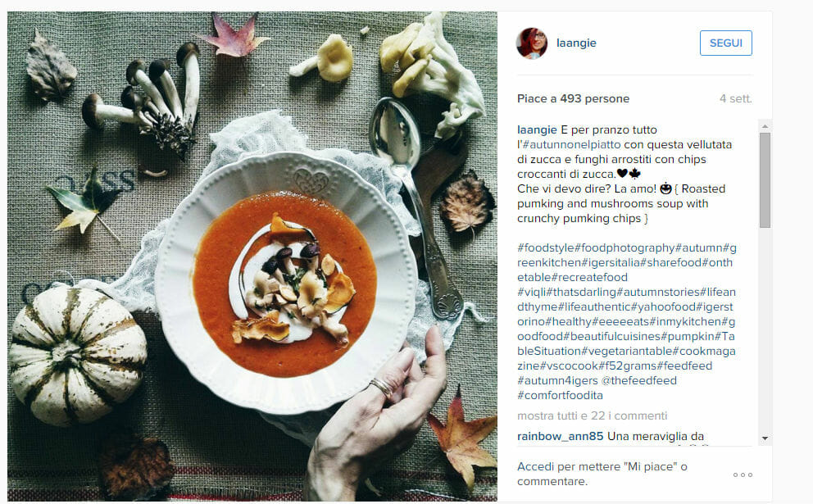Click the comments scrollbar thumb
Screen dimensions: 813x504
(x=765, y=180)
